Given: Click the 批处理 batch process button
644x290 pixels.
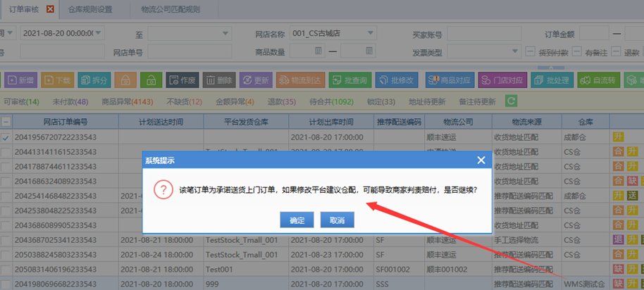Looking at the screenshot, I should point(552,80).
